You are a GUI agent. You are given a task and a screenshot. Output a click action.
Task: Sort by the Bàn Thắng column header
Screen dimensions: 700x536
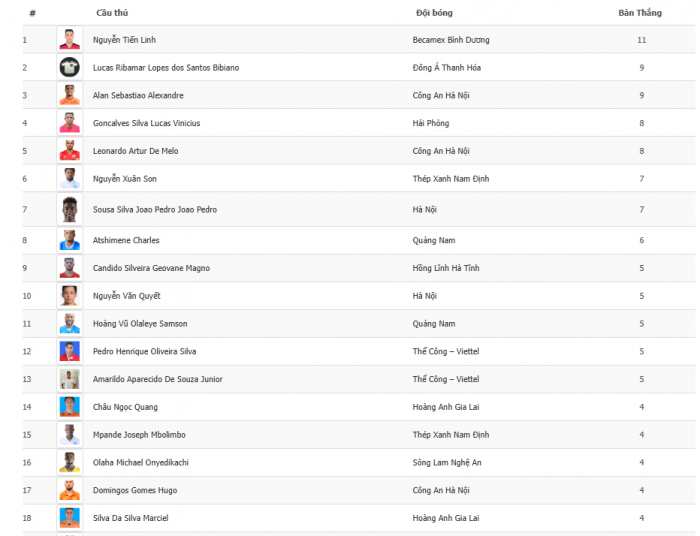[x=640, y=13]
